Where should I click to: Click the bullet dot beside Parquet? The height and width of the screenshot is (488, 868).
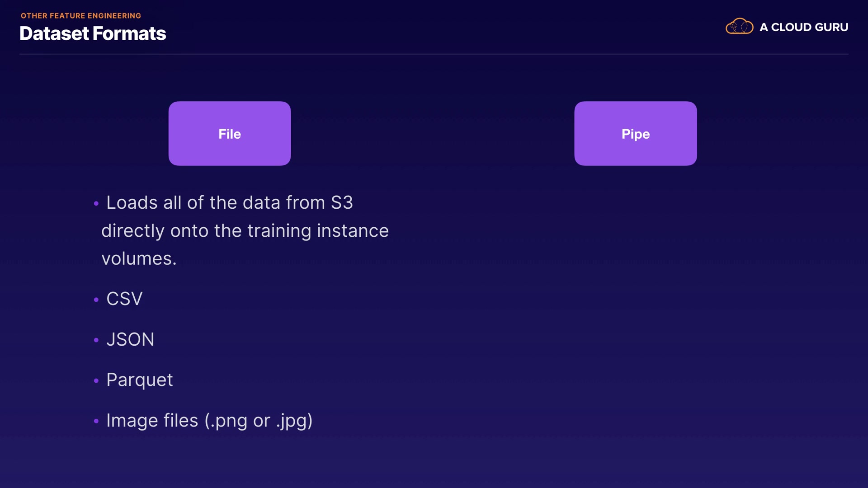pos(96,381)
